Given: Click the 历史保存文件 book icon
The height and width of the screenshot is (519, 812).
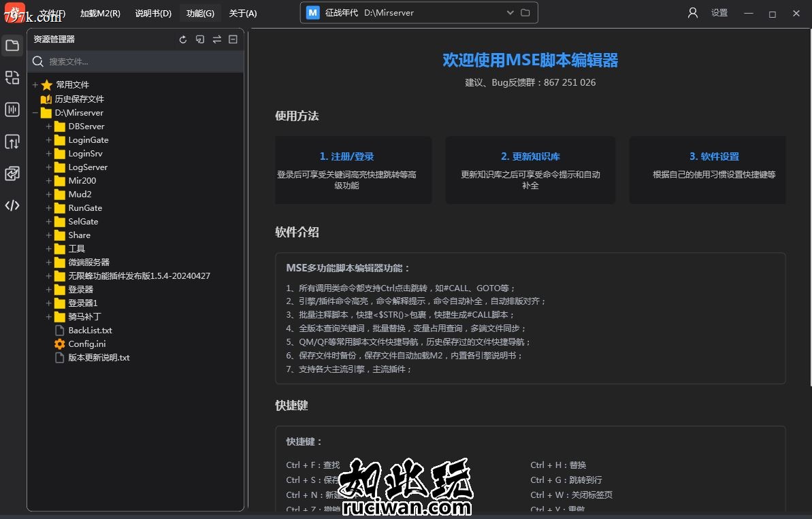Looking at the screenshot, I should [x=46, y=99].
